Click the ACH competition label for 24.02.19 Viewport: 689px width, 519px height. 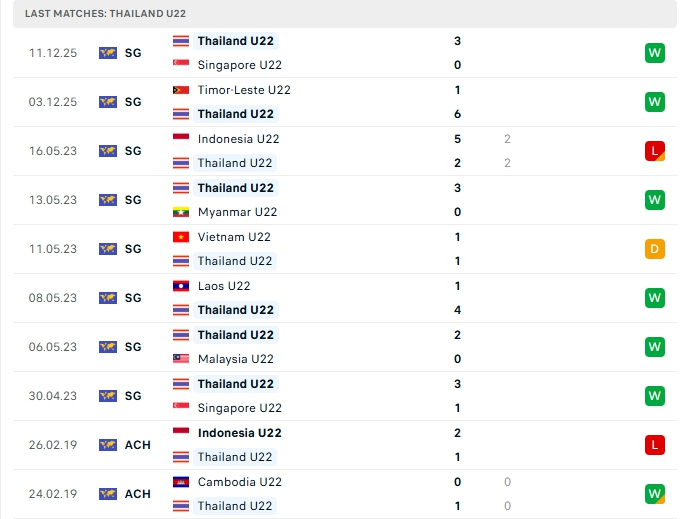pyautogui.click(x=138, y=494)
